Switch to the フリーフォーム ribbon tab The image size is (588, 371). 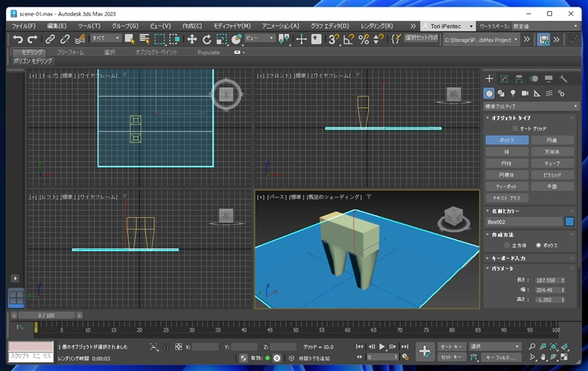tap(70, 52)
